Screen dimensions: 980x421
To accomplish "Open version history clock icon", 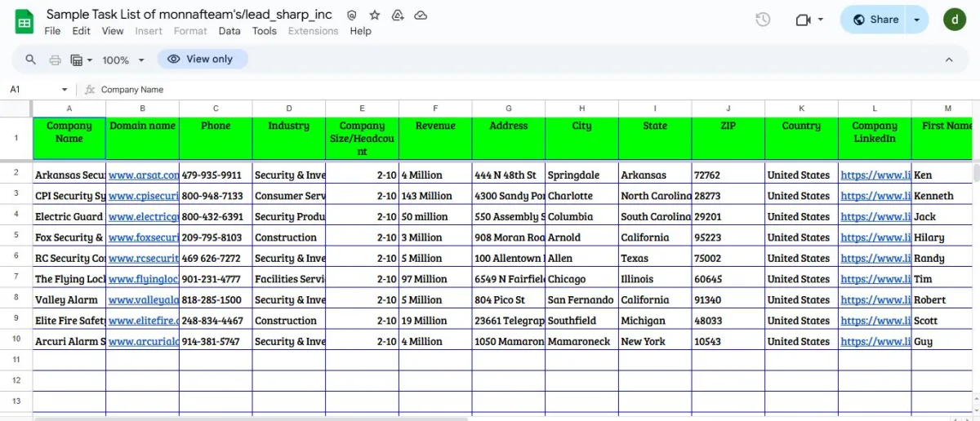I will pos(763,20).
